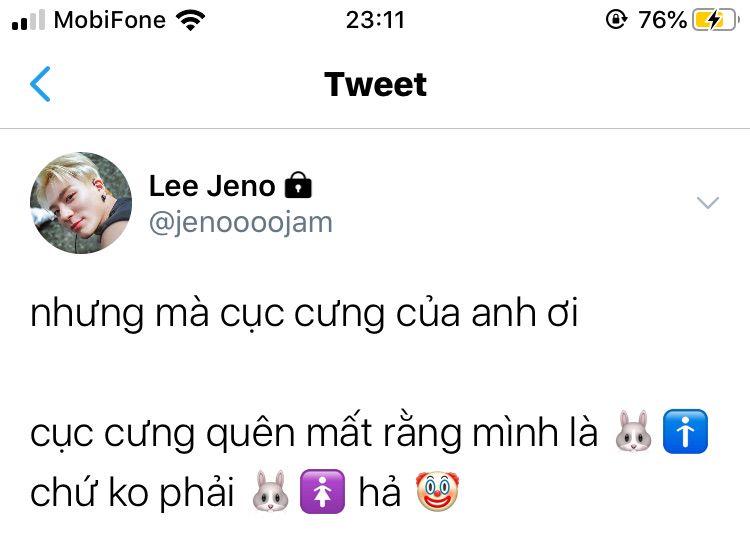Tap the Tweet header title
Screen dimensions: 750x543
point(375,84)
